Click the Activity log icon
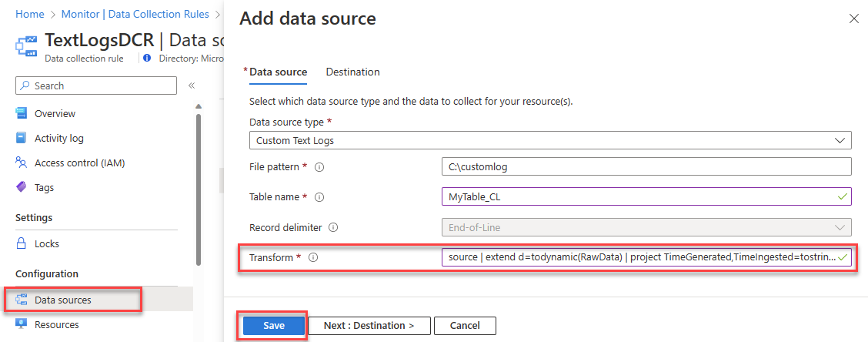The width and height of the screenshot is (868, 342). (x=22, y=138)
